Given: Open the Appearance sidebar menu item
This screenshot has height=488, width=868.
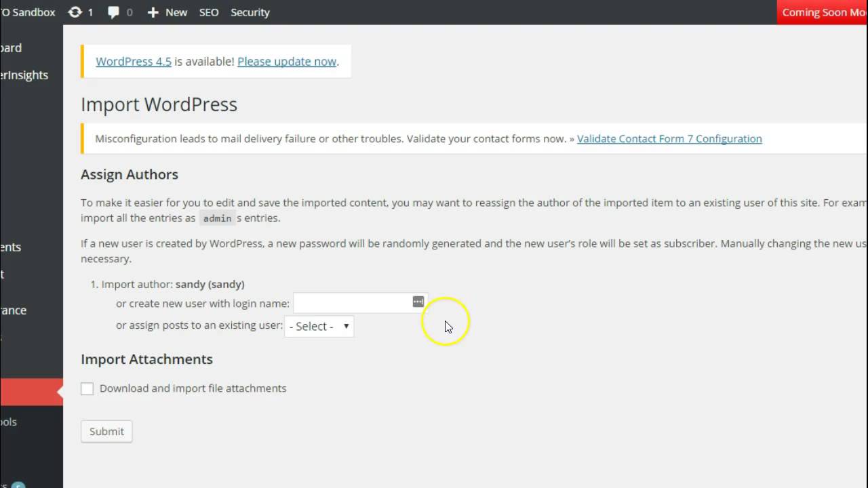Looking at the screenshot, I should coord(14,310).
